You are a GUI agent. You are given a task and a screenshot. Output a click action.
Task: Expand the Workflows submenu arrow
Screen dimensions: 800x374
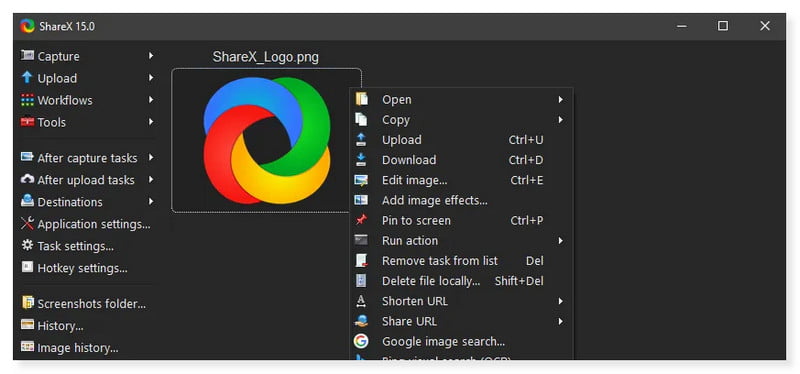pos(151,99)
